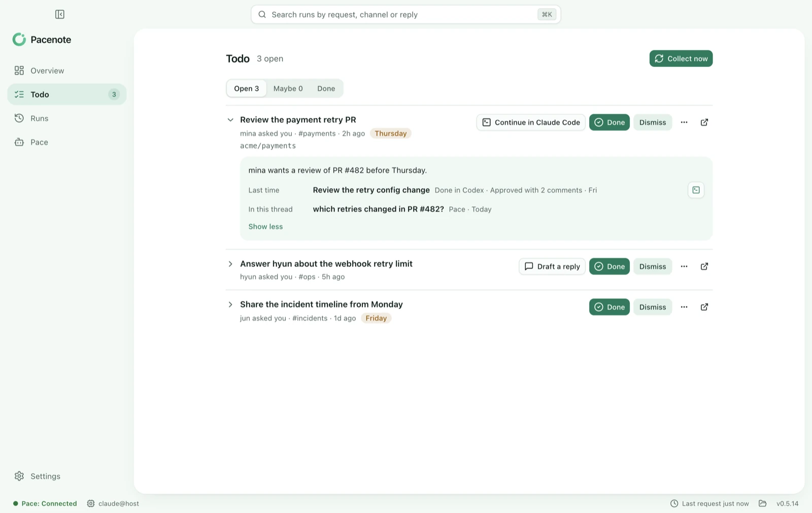Click Draft a reply for hyun
This screenshot has height=513, width=812.
[x=552, y=266]
